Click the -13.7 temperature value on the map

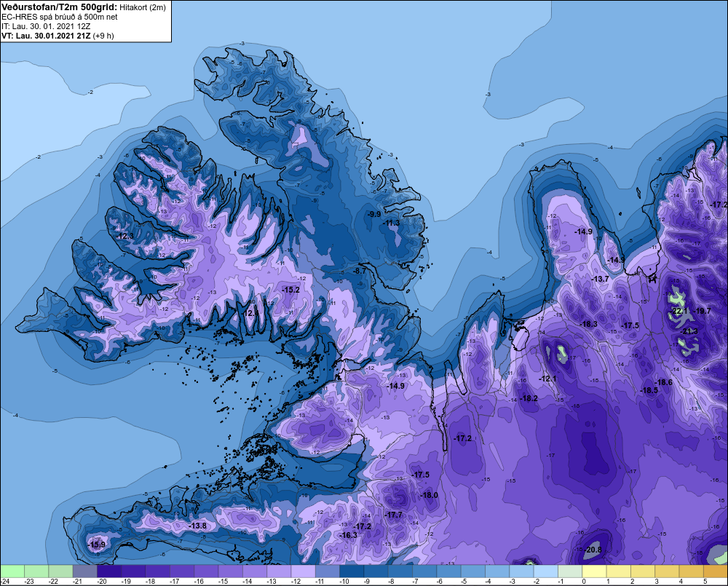tap(601, 279)
